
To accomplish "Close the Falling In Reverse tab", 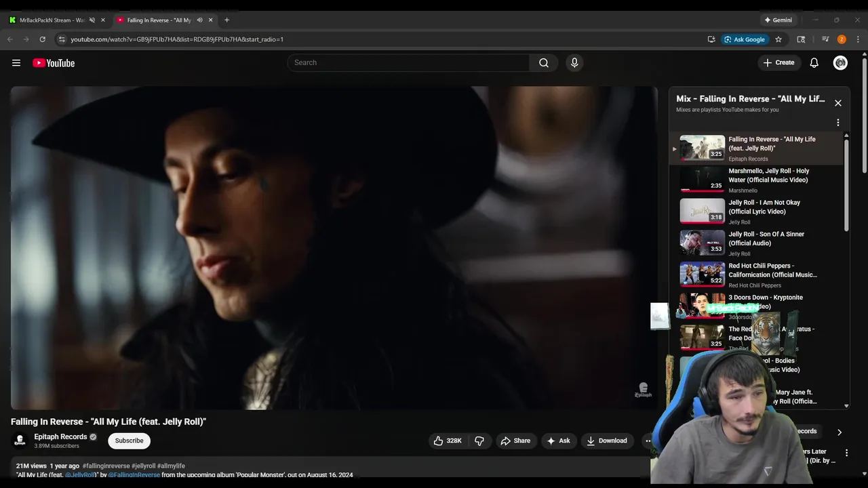I will [210, 20].
